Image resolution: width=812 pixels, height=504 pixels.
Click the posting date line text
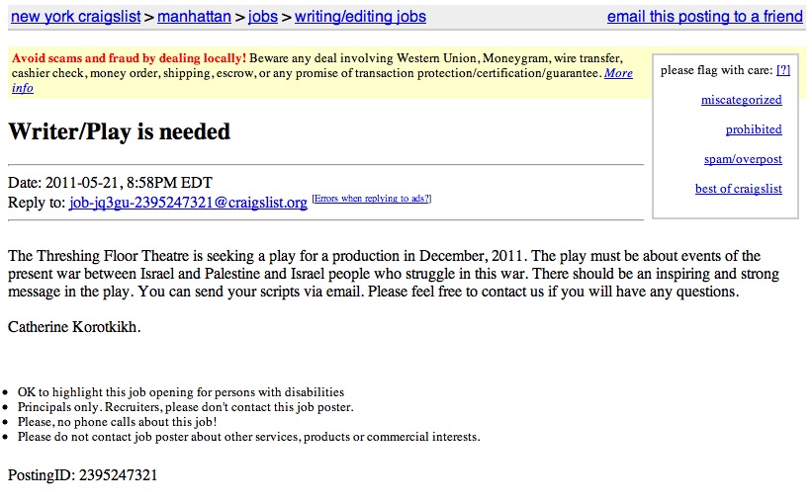pos(110,183)
